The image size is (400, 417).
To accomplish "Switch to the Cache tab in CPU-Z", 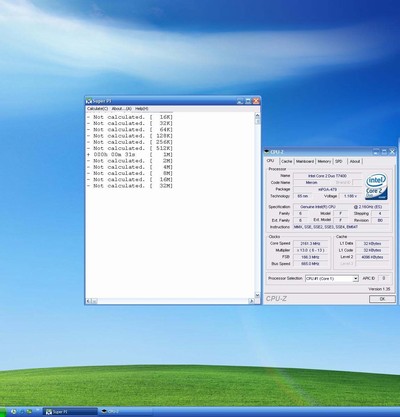I will [286, 161].
